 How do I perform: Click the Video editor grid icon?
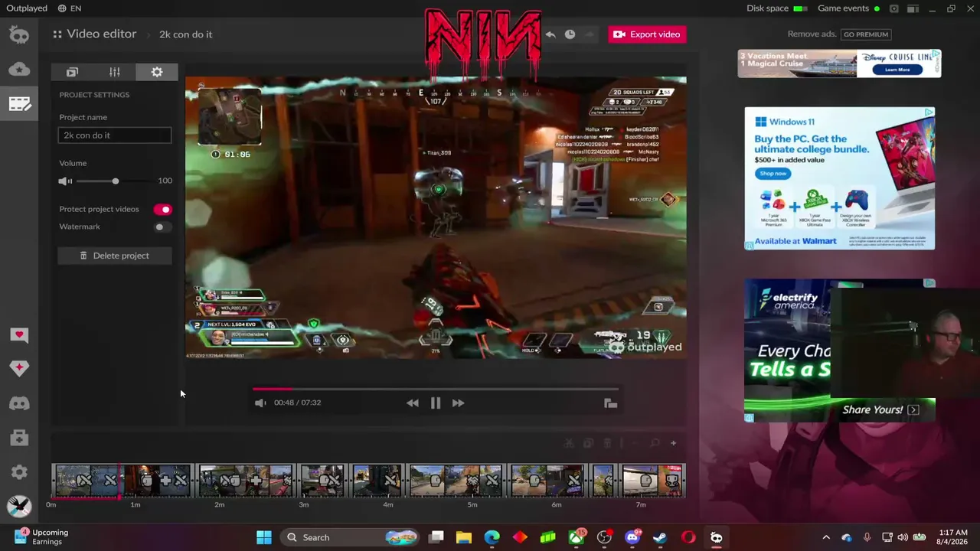(57, 34)
